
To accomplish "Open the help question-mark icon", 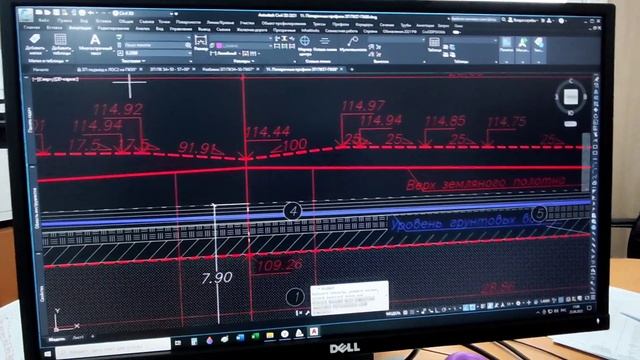I will [562, 20].
